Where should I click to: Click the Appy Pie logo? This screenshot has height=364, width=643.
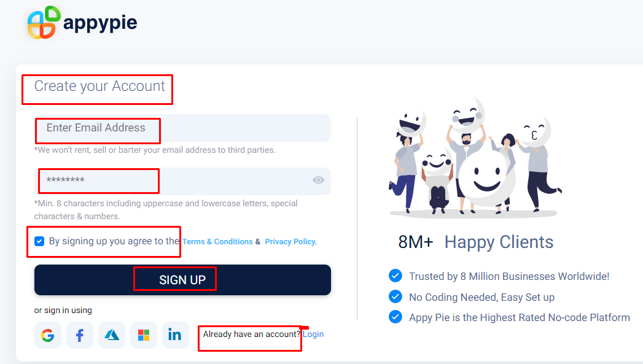coord(82,23)
